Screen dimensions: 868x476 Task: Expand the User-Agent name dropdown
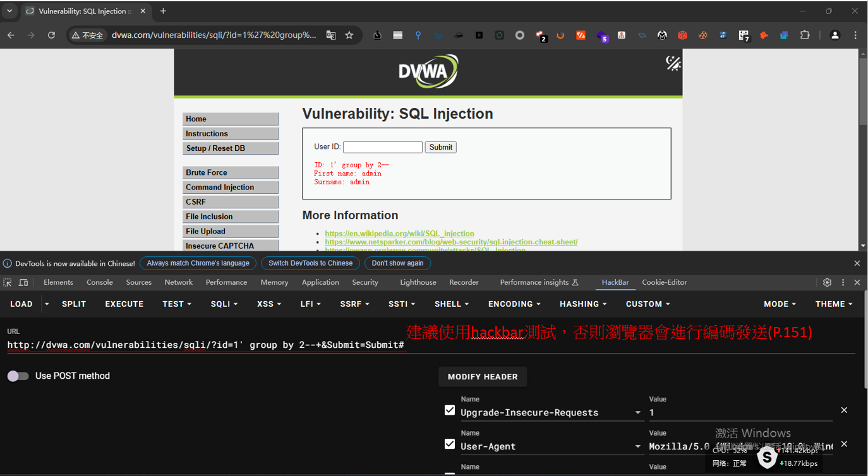637,447
